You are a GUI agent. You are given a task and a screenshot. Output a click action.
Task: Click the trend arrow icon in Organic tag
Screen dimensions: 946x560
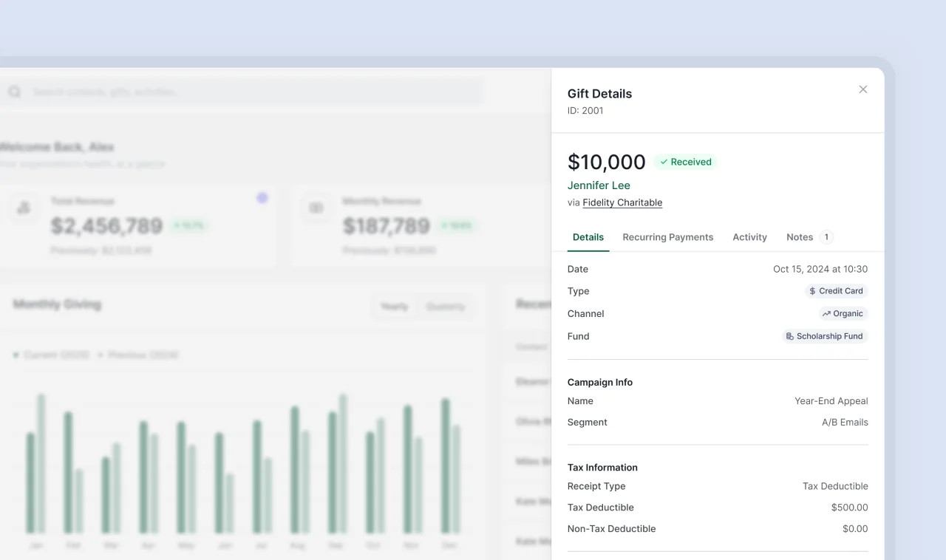click(826, 314)
